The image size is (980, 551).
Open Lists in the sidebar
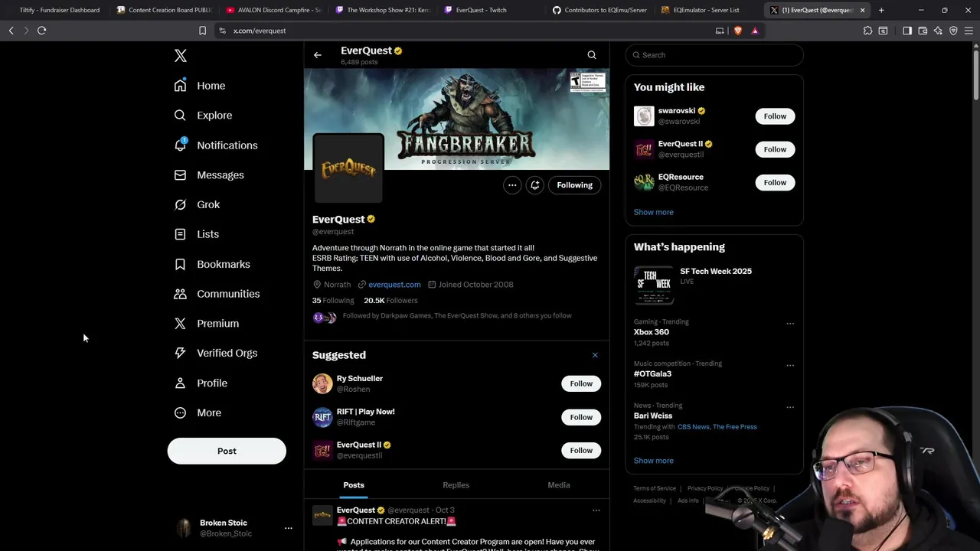tap(196, 234)
